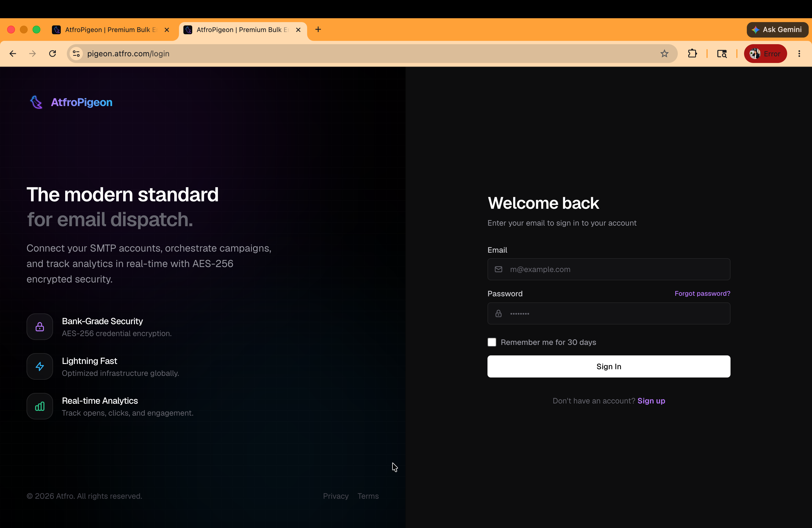812x528 pixels.
Task: Open the Forgot password? link
Action: [702, 293]
